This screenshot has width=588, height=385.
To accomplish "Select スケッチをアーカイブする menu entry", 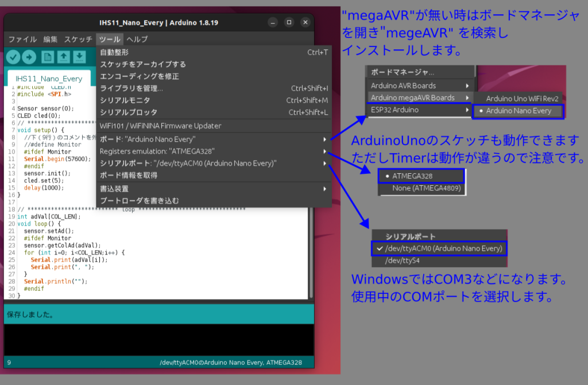I will 214,64.
